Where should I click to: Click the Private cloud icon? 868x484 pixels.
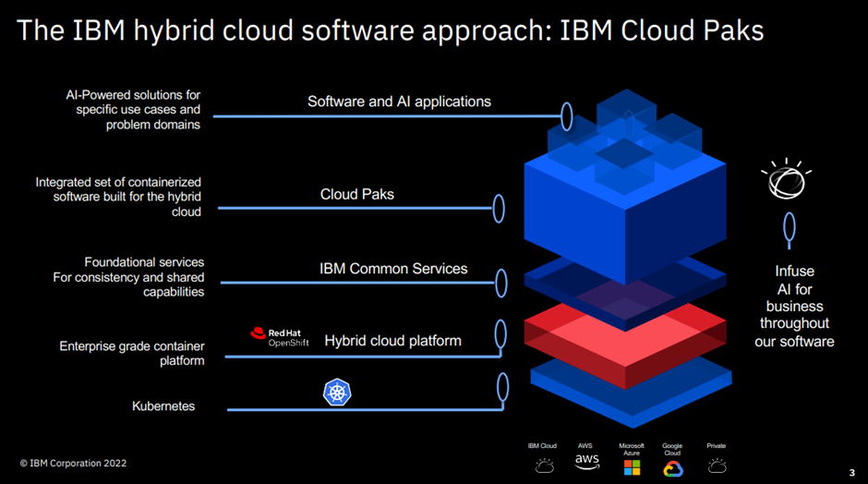[717, 466]
